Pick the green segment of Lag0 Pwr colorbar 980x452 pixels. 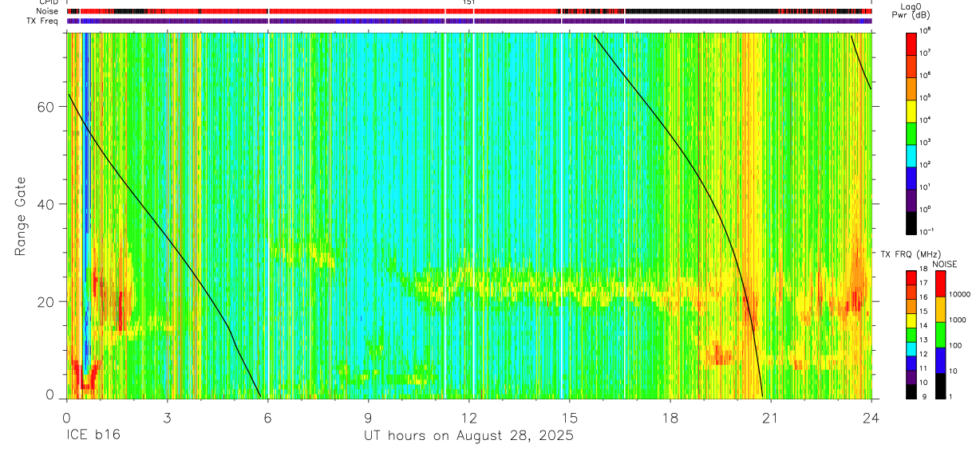point(911,133)
